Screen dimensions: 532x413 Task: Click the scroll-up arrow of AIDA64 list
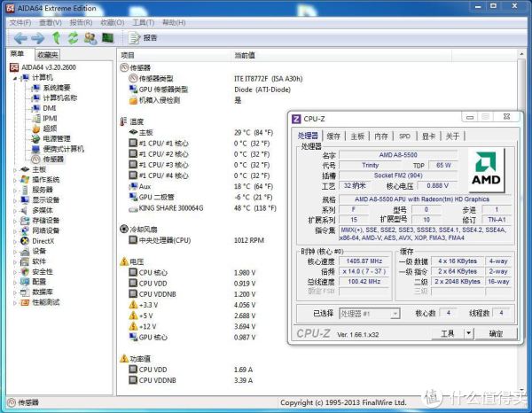point(521,54)
